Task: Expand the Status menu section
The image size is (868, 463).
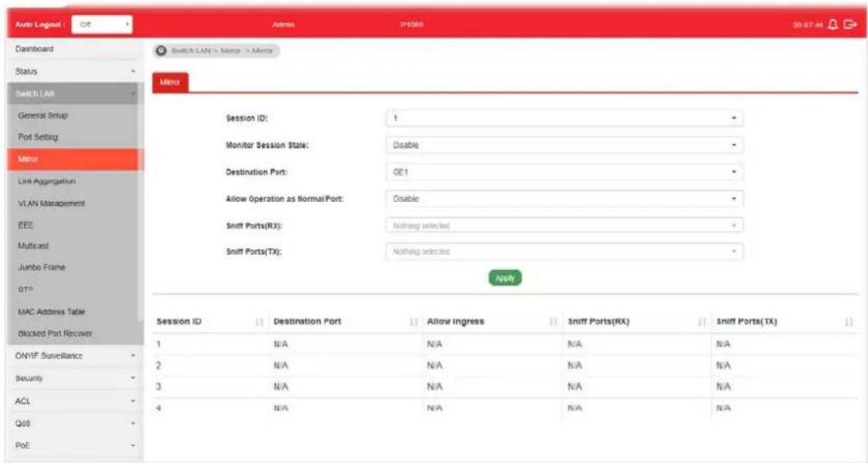Action: [x=74, y=72]
